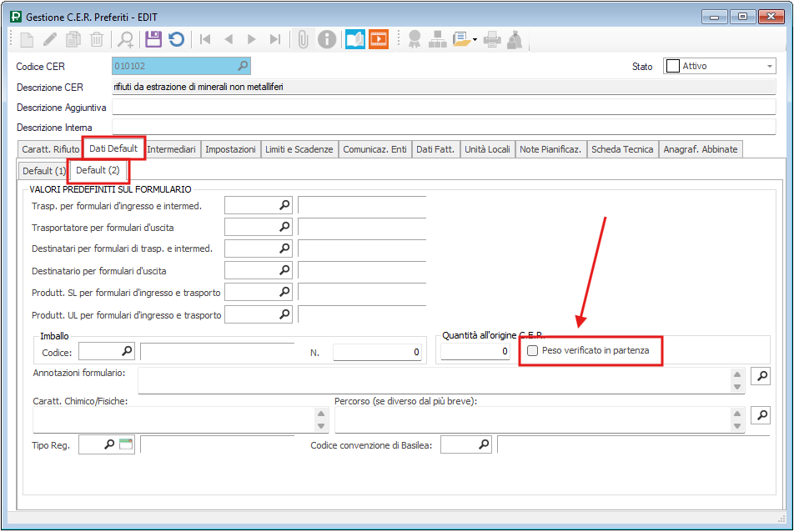Go to the last record arrow
Image resolution: width=794 pixels, height=532 pixels.
[275, 39]
